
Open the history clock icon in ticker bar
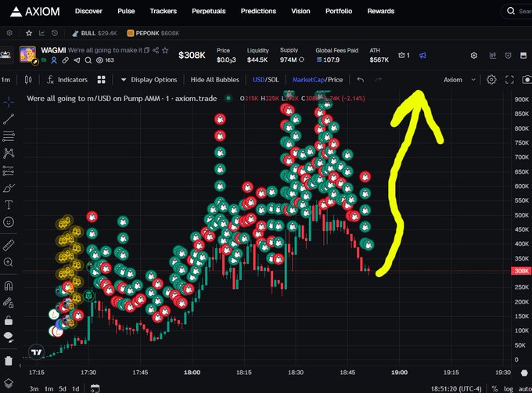pyautogui.click(x=54, y=33)
